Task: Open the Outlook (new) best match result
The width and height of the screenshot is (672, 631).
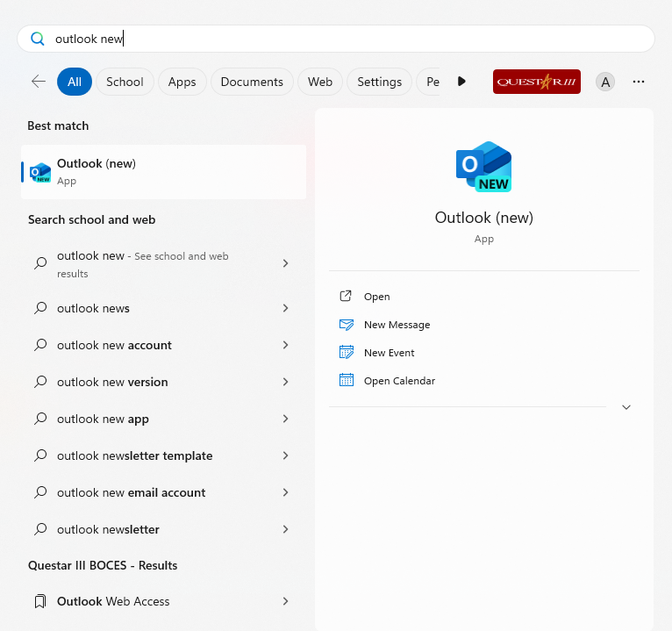Action: tap(164, 172)
